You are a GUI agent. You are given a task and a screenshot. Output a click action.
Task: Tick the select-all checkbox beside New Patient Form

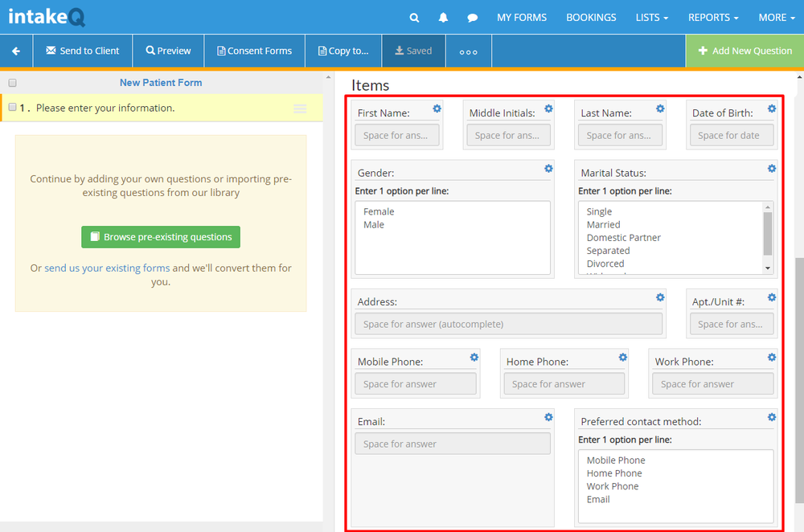coord(12,83)
